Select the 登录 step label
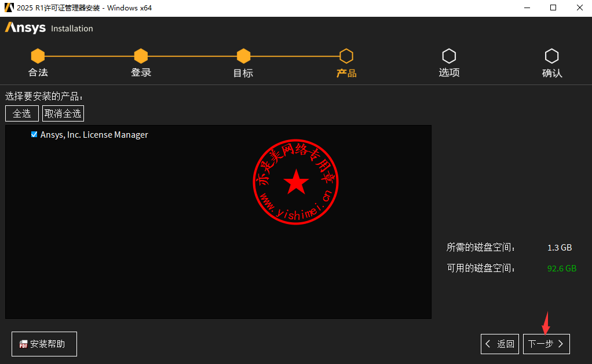592x364 pixels. pyautogui.click(x=141, y=72)
